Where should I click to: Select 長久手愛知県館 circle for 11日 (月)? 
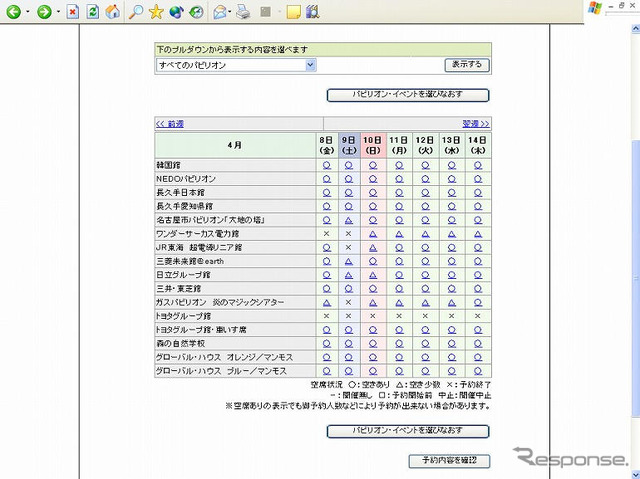pyautogui.click(x=399, y=206)
